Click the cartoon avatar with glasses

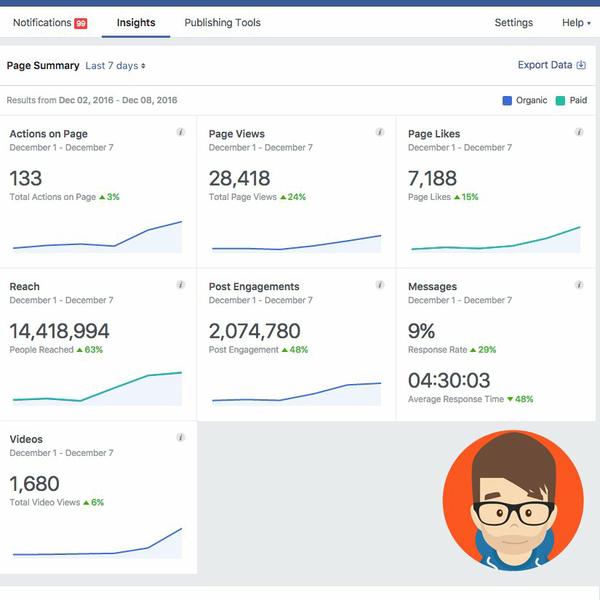point(513,501)
